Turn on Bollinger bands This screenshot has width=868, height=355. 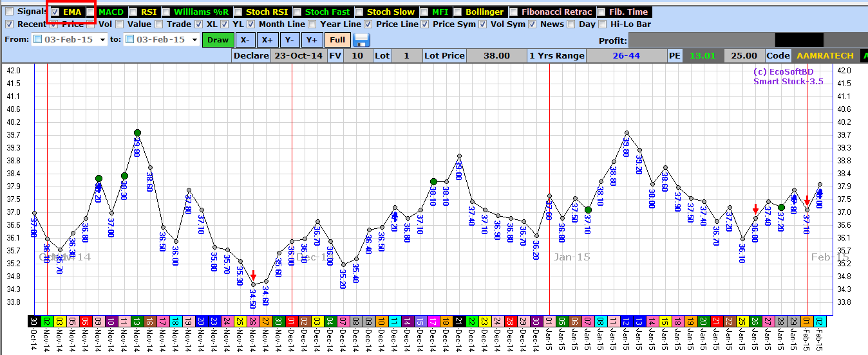458,12
